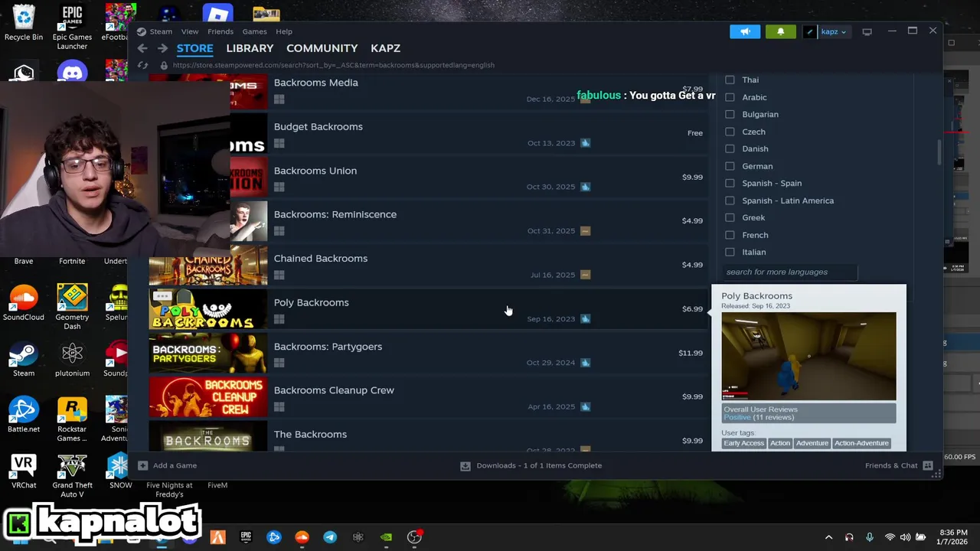Click the Action-Adventure user tag
980x551 pixels.
coord(861,443)
